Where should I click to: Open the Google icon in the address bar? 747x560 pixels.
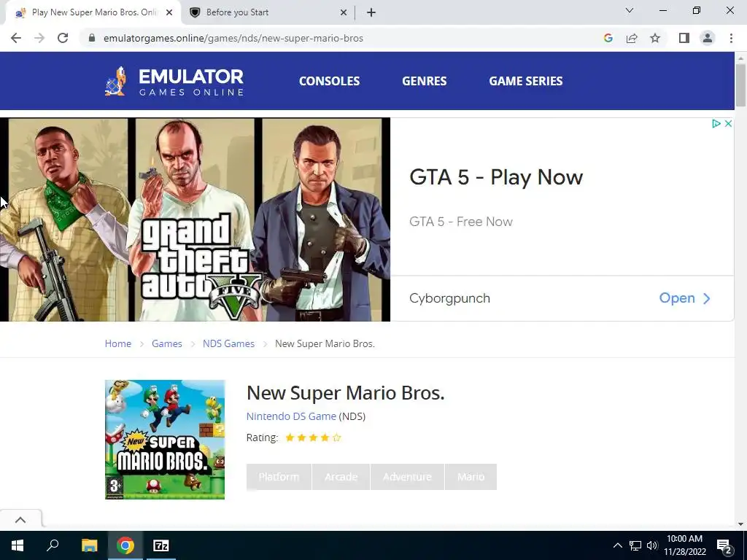click(608, 38)
